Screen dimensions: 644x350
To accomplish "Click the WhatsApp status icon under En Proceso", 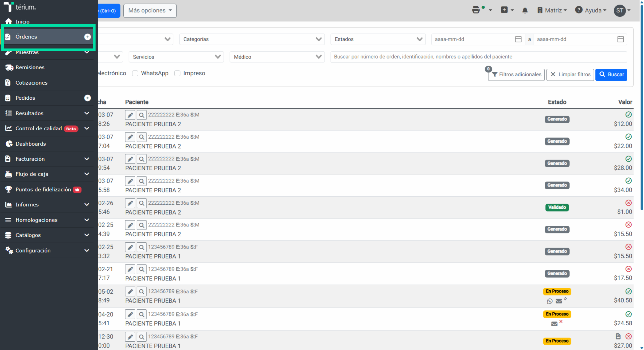I will coord(550,301).
